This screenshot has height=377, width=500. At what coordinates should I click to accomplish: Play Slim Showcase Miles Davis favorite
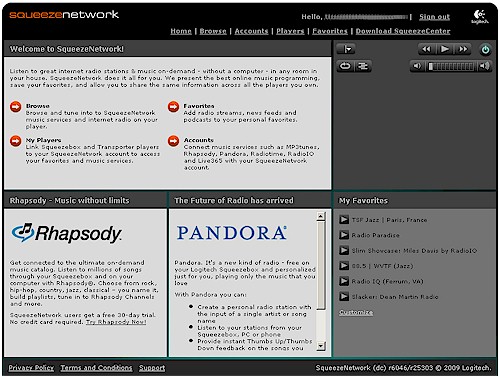(344, 250)
